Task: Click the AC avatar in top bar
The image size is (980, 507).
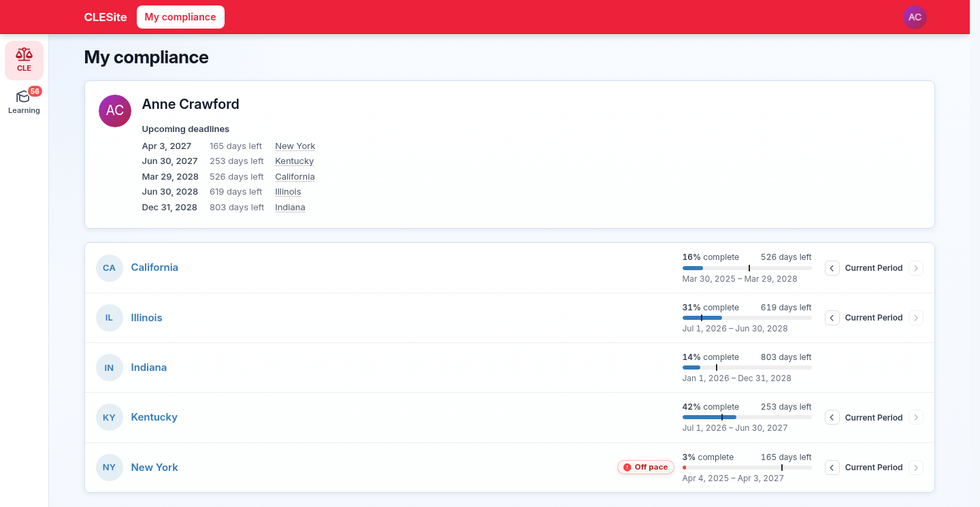Action: [915, 17]
